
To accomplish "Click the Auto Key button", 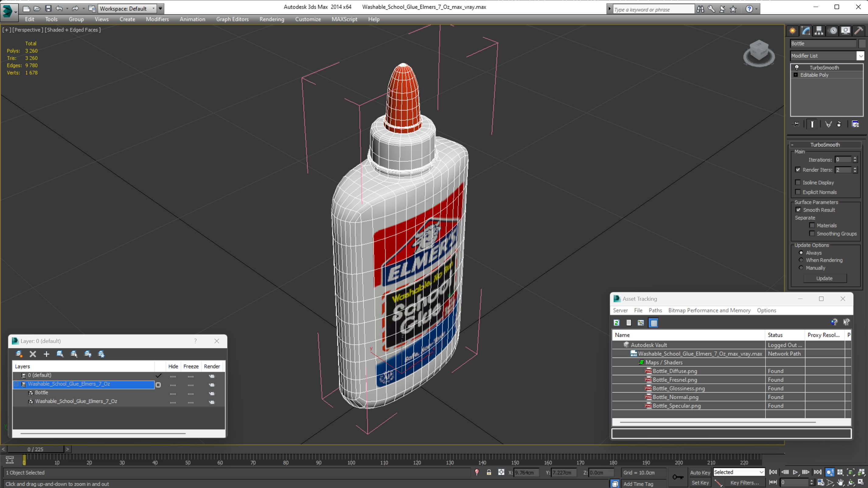I will pos(700,472).
